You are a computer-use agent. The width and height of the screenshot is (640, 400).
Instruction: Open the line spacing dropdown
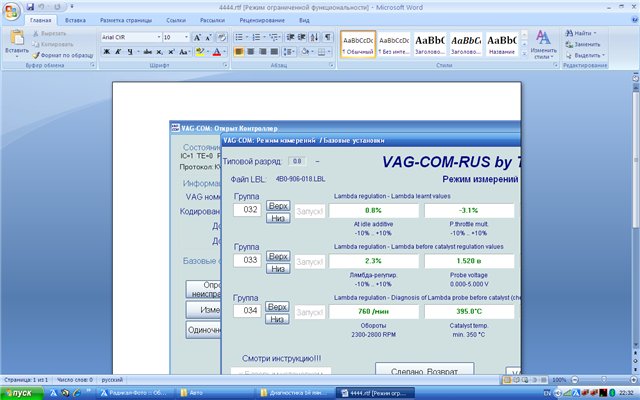pos(289,52)
